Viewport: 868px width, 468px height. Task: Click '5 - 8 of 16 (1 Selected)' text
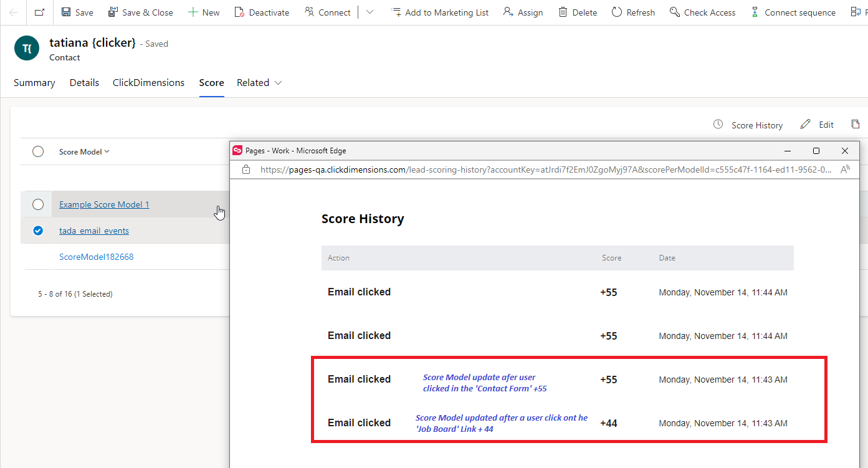point(75,294)
